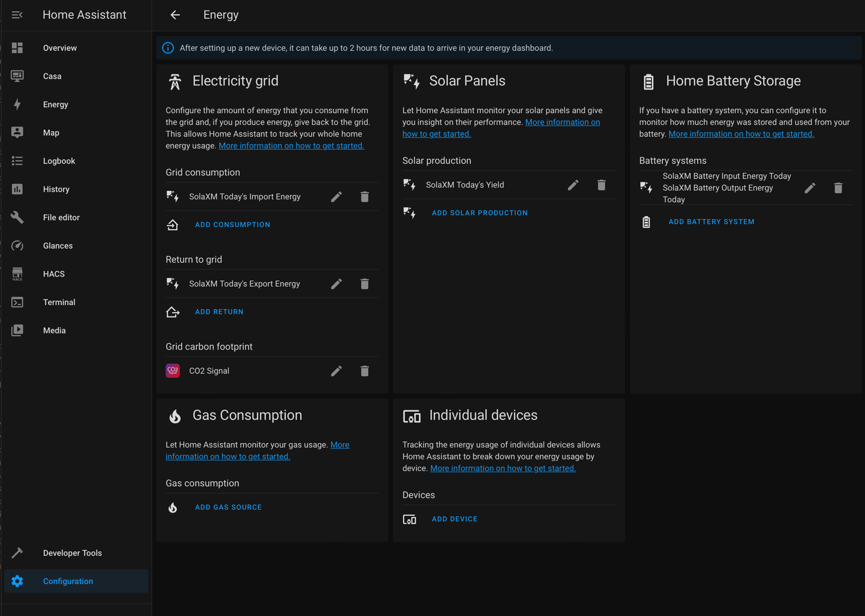
Task: Open Overview in the sidebar
Action: click(76, 48)
